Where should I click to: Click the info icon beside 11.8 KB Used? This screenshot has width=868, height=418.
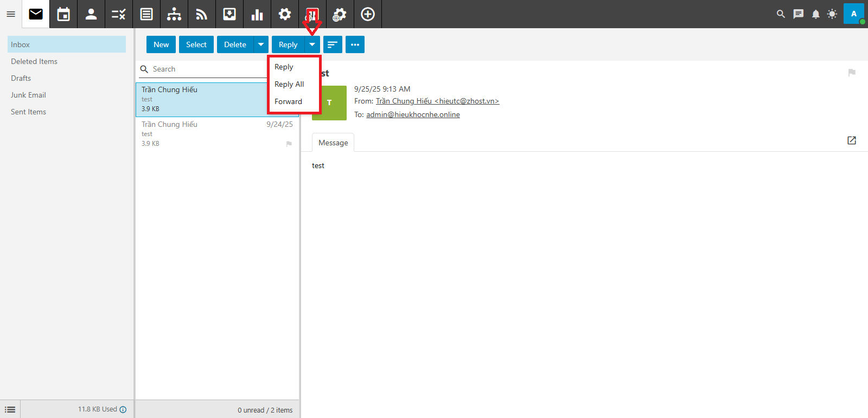[123, 409]
